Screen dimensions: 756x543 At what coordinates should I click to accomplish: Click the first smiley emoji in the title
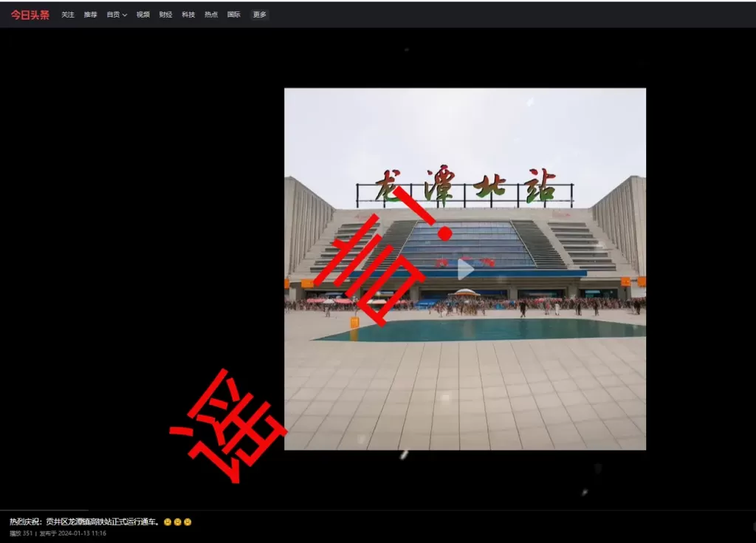coord(167,522)
